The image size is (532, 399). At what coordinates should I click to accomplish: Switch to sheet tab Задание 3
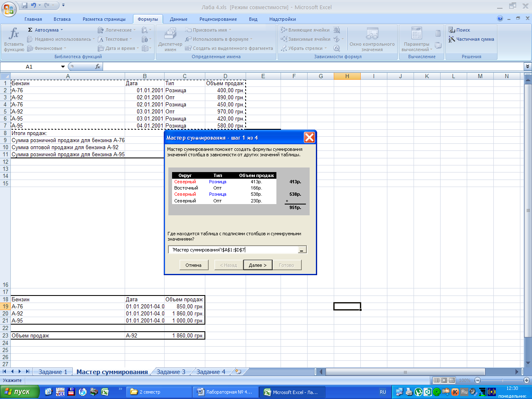(171, 372)
